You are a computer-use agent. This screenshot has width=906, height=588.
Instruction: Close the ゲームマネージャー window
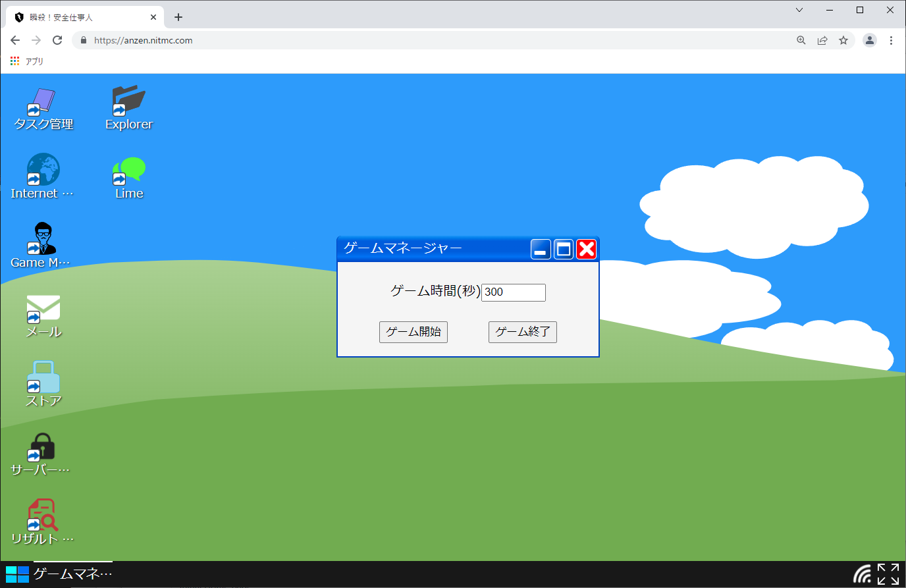(586, 249)
